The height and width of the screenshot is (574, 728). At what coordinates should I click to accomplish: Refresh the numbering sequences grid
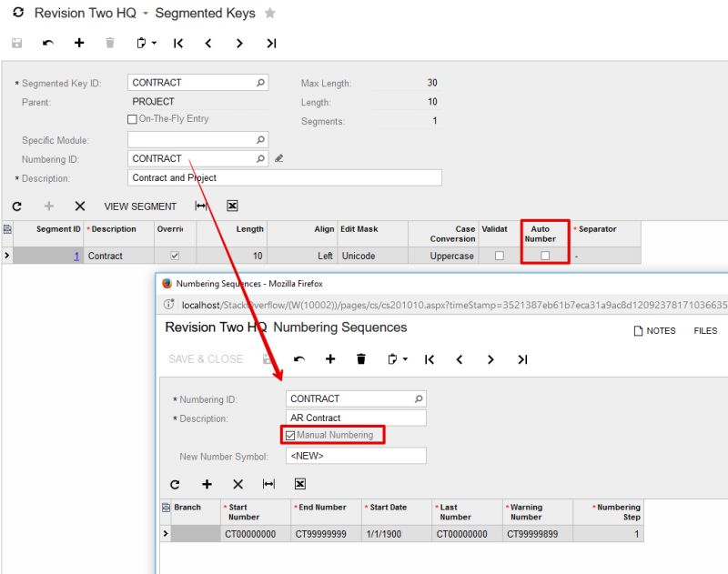[x=175, y=485]
